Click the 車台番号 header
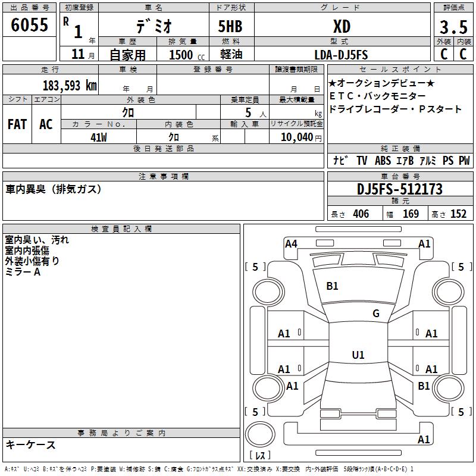Viewport: 476px width, 476px height. click(400, 176)
